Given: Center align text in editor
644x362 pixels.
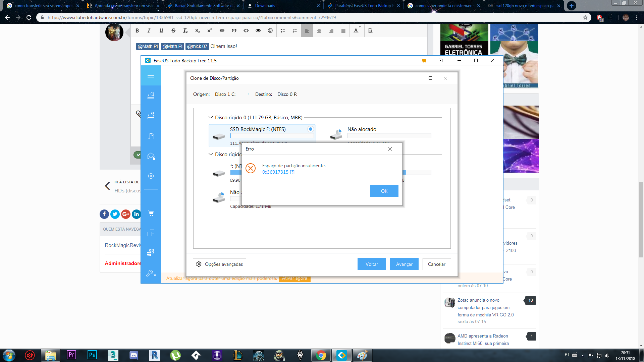Looking at the screenshot, I should pos(319,31).
